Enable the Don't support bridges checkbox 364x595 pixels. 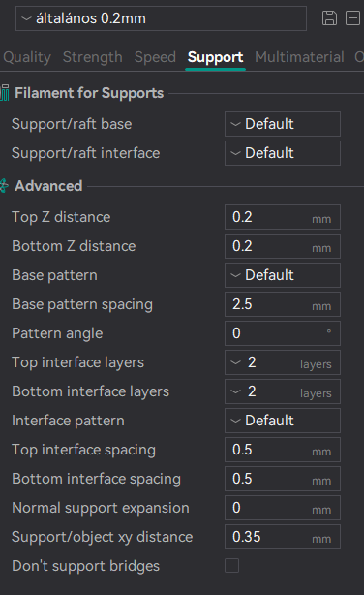[231, 565]
